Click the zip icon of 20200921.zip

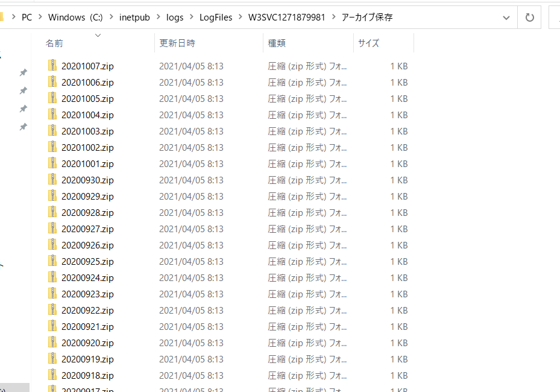(52, 326)
